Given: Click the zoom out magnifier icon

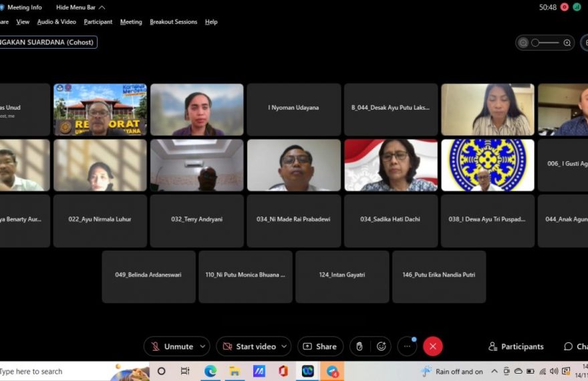Looking at the screenshot, I should pyautogui.click(x=523, y=43).
